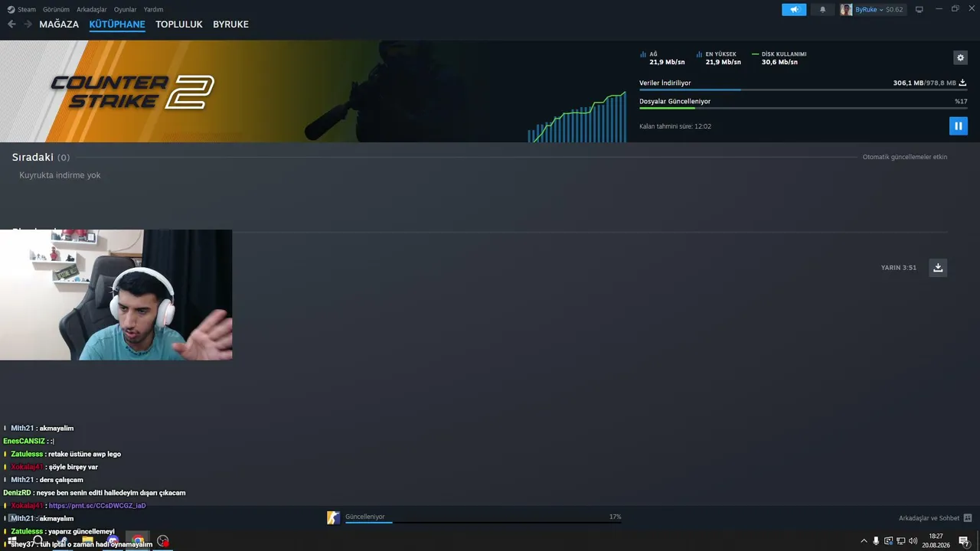Open the Arkadaşlar menu
The height and width of the screenshot is (551, 980).
tap(92, 9)
